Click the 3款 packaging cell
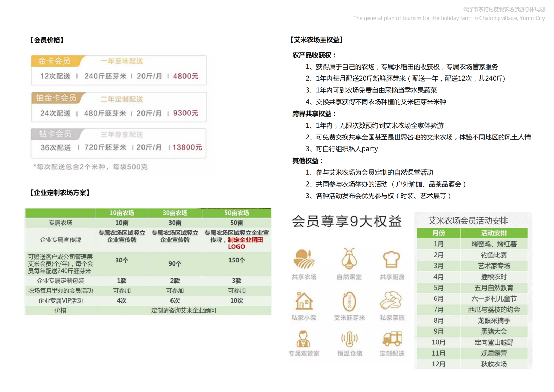554x392 pixels. [x=236, y=281]
